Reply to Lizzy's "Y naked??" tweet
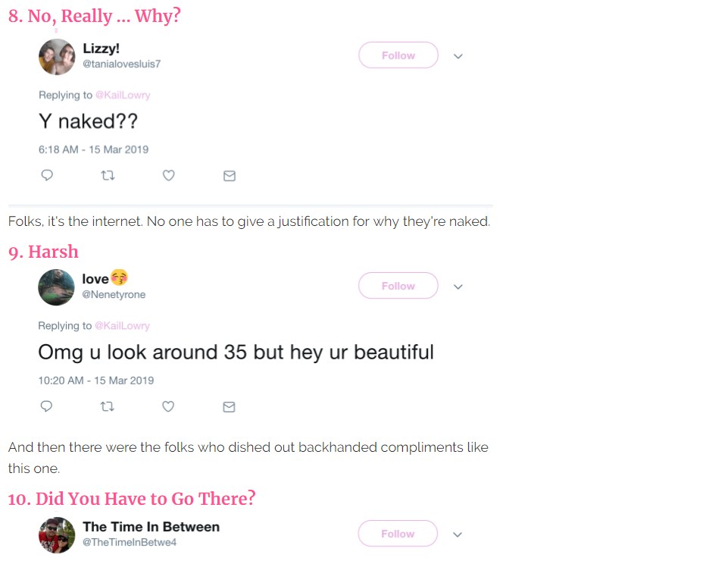Viewport: 728px width, 564px height. pyautogui.click(x=47, y=175)
